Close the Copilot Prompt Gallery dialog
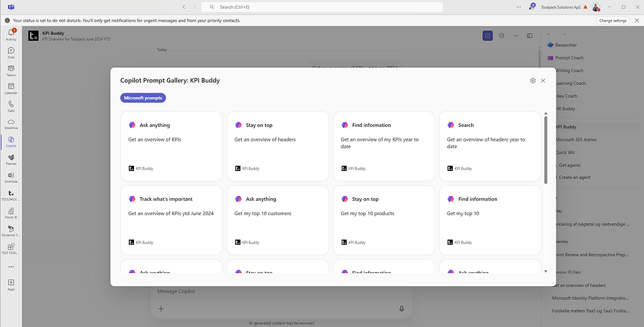Viewport: 644px width, 327px height. pos(543,80)
